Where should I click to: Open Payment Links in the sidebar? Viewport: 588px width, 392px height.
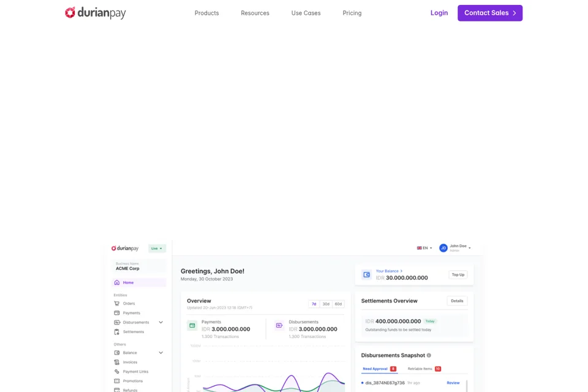[x=135, y=371]
